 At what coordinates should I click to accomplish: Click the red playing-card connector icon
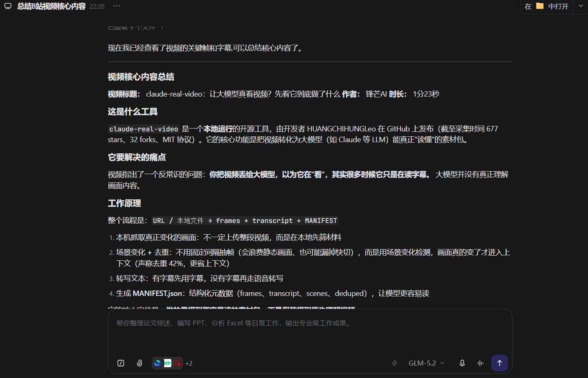pyautogui.click(x=177, y=363)
